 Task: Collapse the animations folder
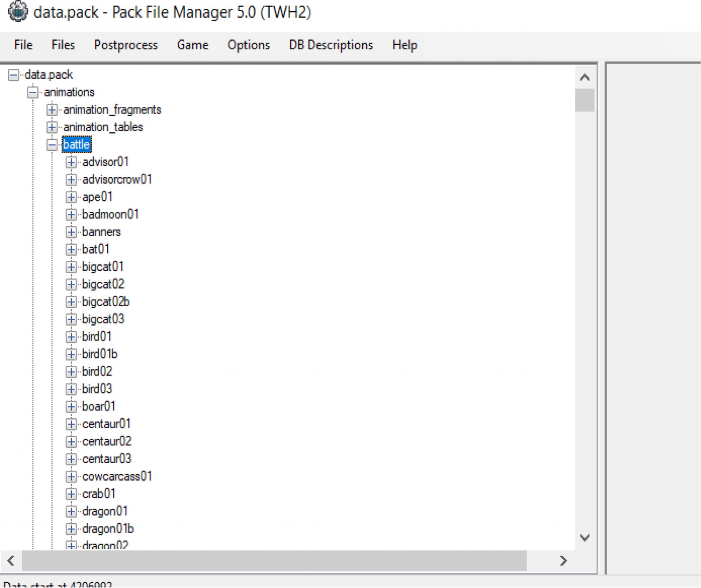(x=33, y=92)
